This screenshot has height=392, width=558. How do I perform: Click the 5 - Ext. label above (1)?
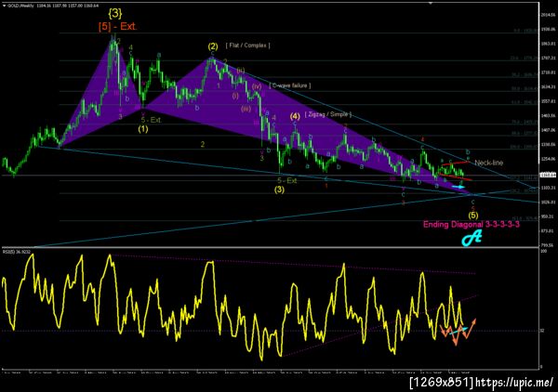(152, 120)
